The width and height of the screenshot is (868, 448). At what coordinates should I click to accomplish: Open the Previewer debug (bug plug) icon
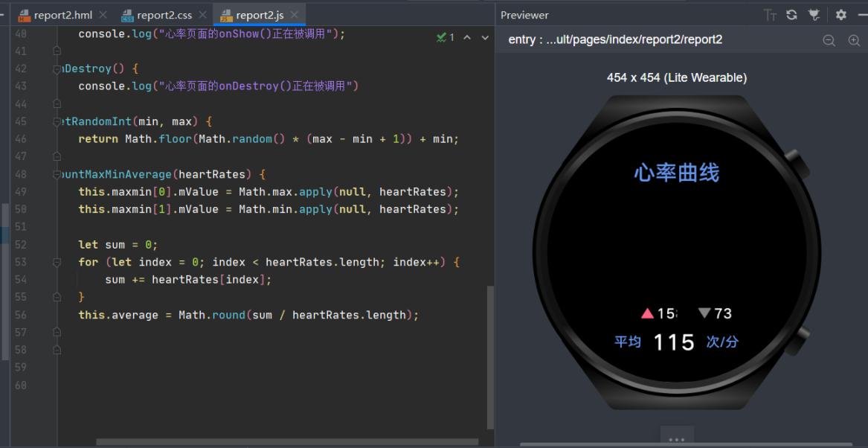pyautogui.click(x=814, y=15)
